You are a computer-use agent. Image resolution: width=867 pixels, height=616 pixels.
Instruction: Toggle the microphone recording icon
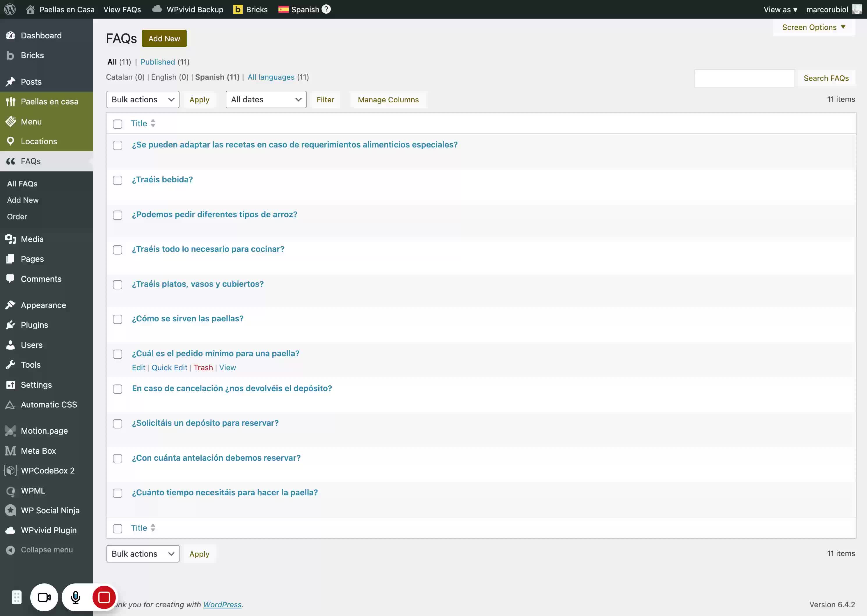coord(76,597)
